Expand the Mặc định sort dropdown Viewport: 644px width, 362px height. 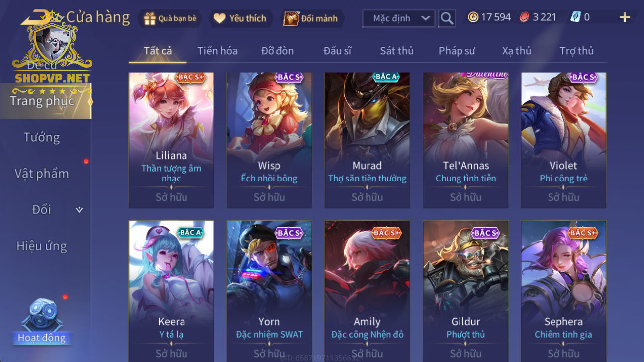398,18
